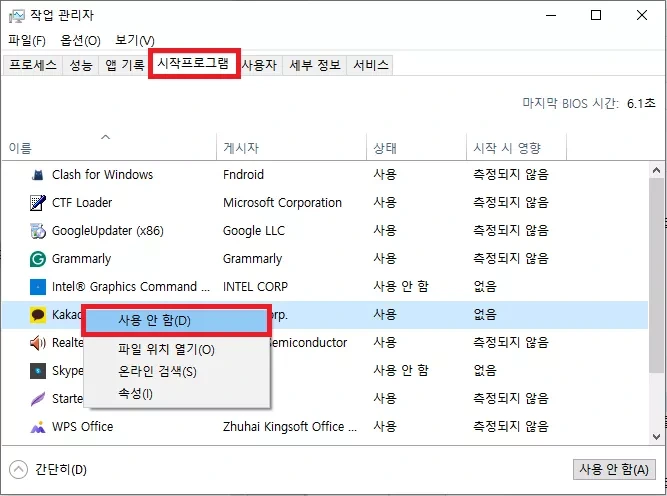Viewport: 667px width, 496px height.
Task: Switch to the 성능 tab
Action: pos(81,65)
